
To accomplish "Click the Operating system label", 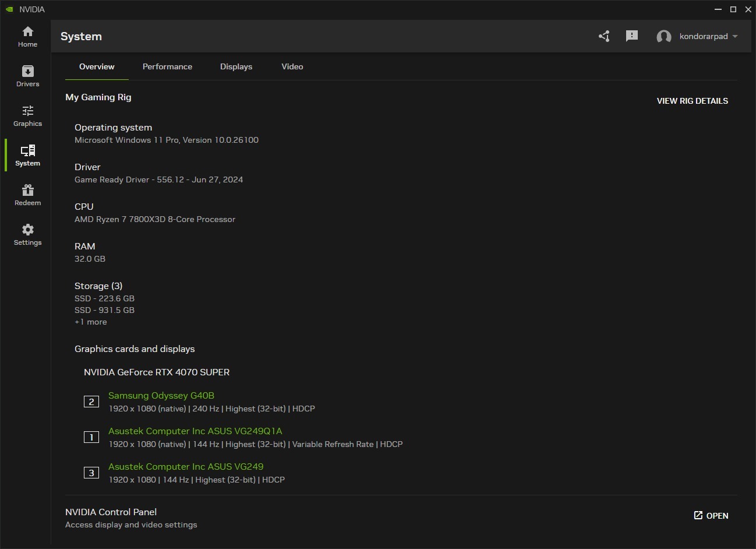I will click(113, 128).
